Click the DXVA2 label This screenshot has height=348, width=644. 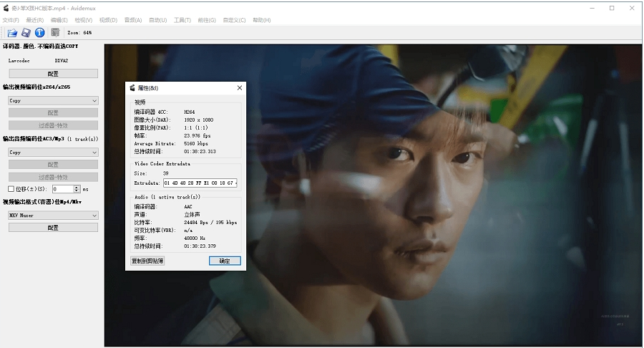(62, 60)
